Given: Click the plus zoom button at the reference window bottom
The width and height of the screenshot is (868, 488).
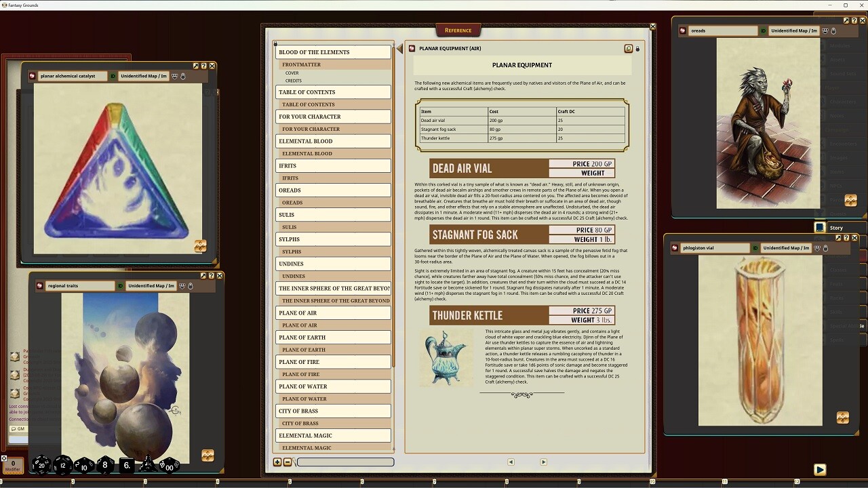Looking at the screenshot, I should (x=277, y=462).
